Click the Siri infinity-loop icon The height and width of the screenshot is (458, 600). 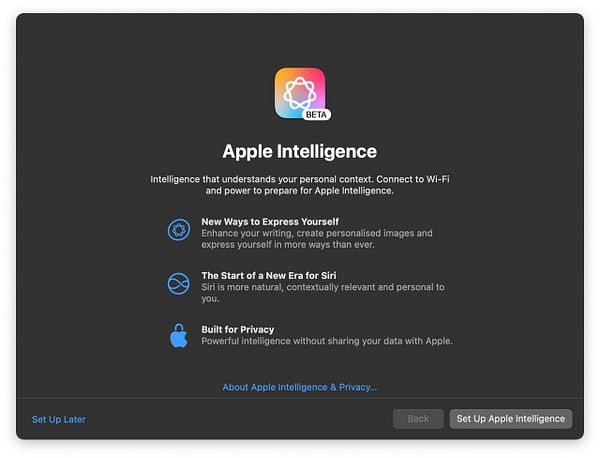click(179, 284)
